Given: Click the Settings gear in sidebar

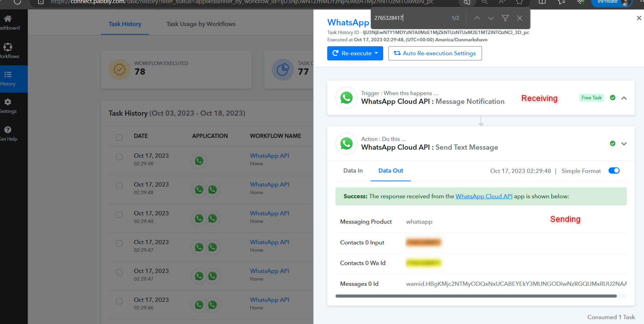Looking at the screenshot, I should point(8,102).
